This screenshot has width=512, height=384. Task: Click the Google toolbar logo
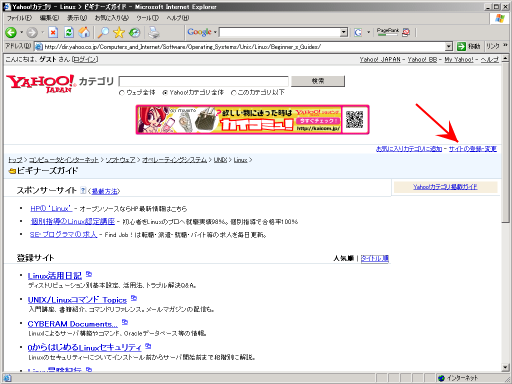tap(199, 32)
